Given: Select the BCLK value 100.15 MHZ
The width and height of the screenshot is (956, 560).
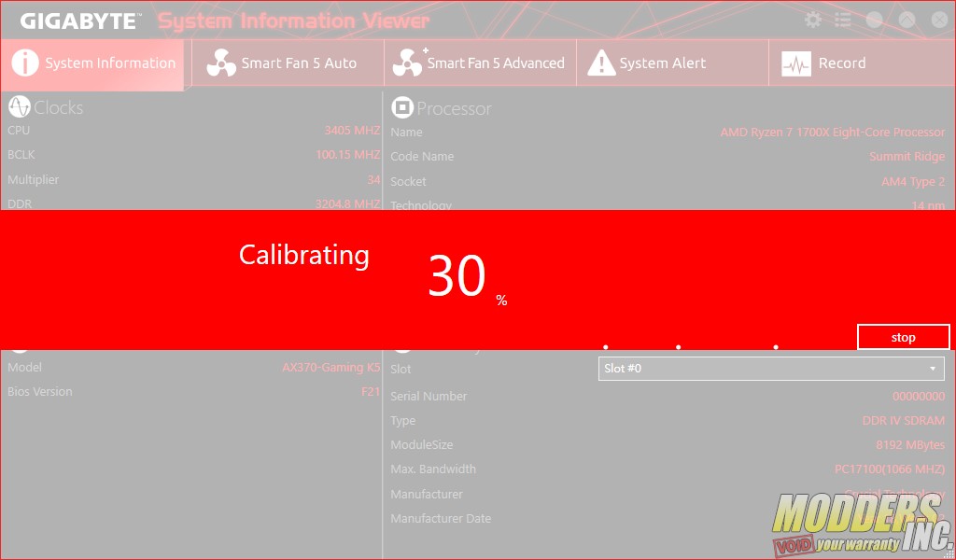Looking at the screenshot, I should (348, 155).
